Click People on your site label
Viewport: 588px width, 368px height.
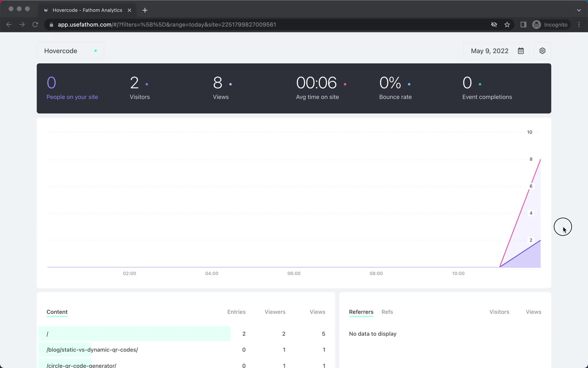(x=72, y=97)
